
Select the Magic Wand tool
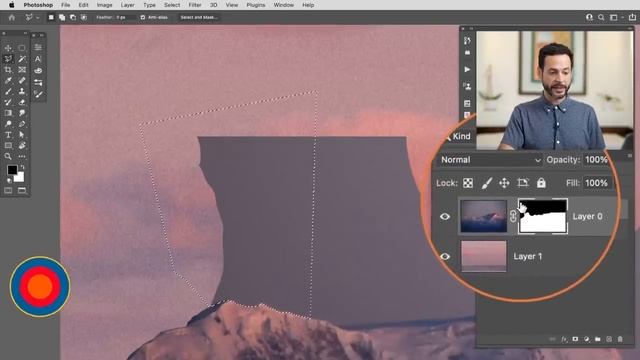pyautogui.click(x=22, y=59)
